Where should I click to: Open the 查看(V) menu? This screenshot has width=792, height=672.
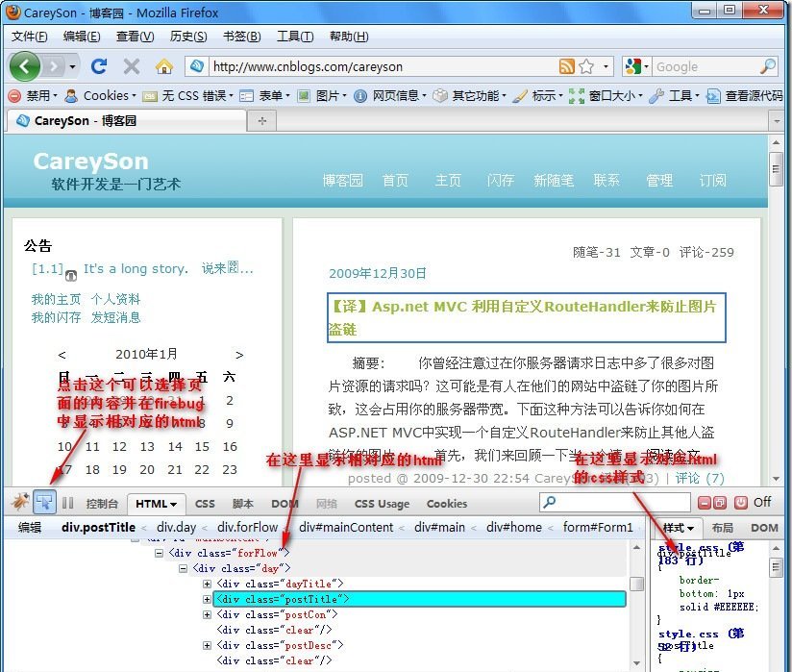135,37
